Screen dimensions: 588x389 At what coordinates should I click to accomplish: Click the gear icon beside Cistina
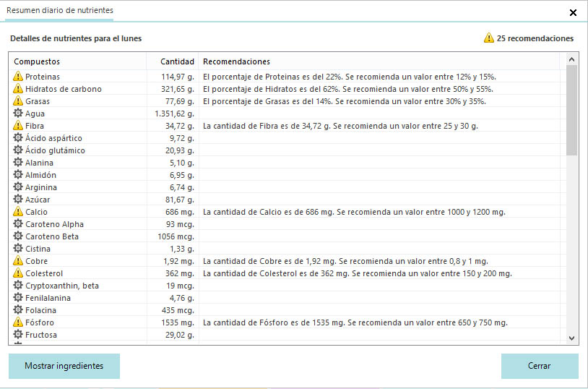18,248
